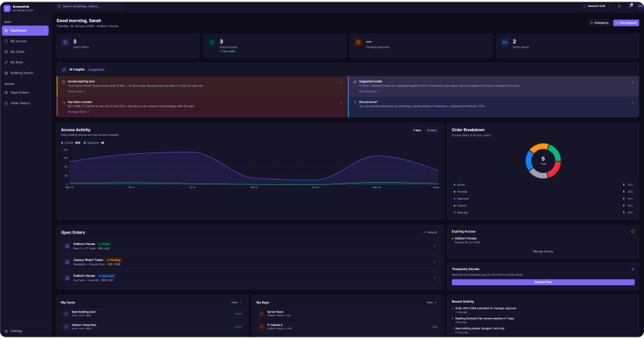
Task: Switch activity chart to 7 days
Action: [417, 130]
